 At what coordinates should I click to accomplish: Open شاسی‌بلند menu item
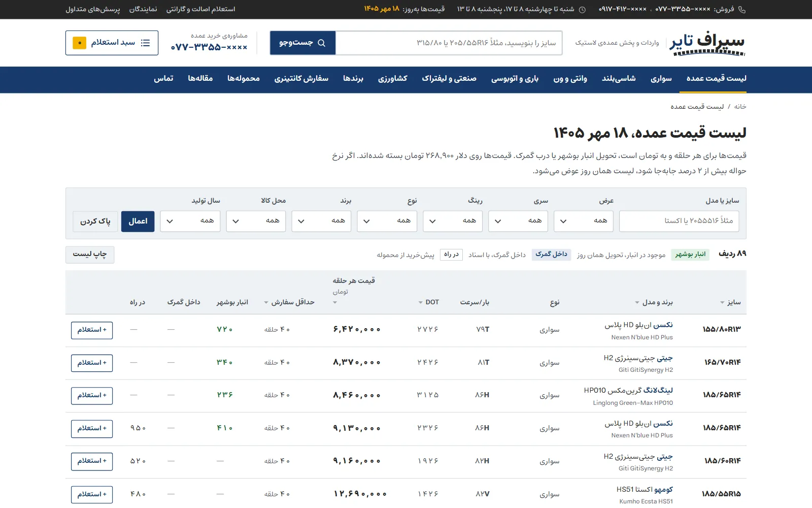click(619, 78)
